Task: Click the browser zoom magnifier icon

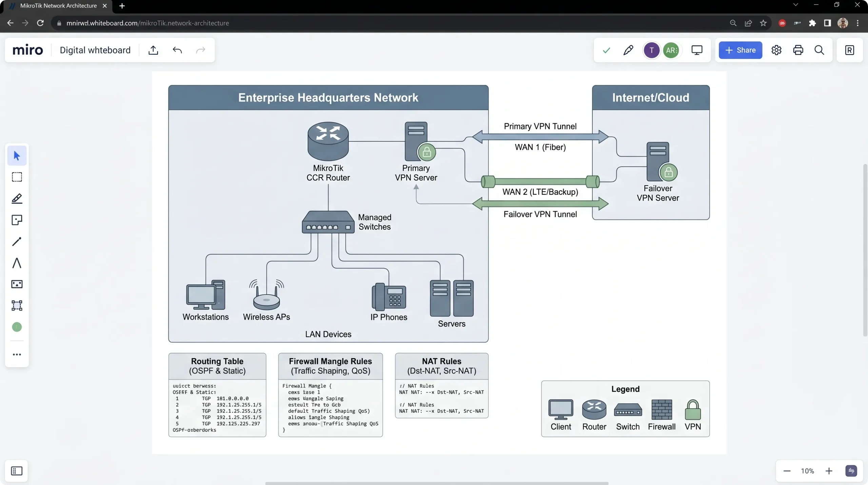Action: pos(733,23)
